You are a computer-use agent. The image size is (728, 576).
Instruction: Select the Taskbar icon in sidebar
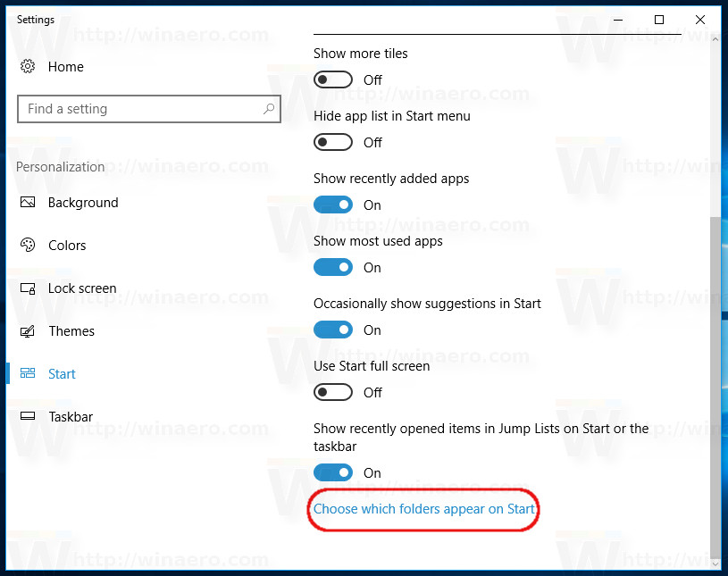pos(28,417)
